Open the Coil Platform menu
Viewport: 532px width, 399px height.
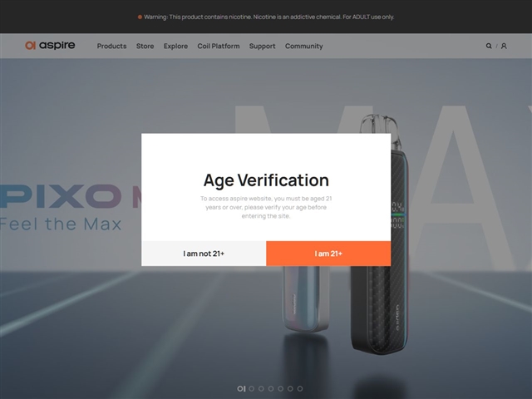pos(219,46)
